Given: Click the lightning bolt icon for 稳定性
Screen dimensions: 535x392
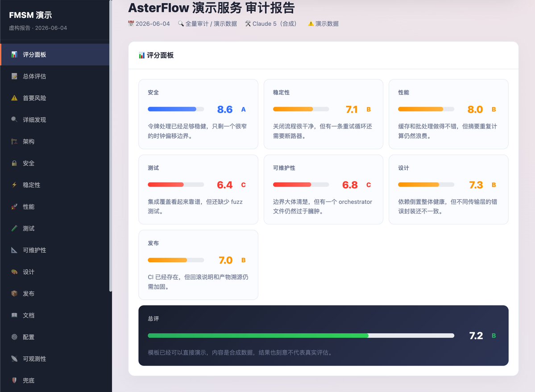Looking at the screenshot, I should point(14,185).
